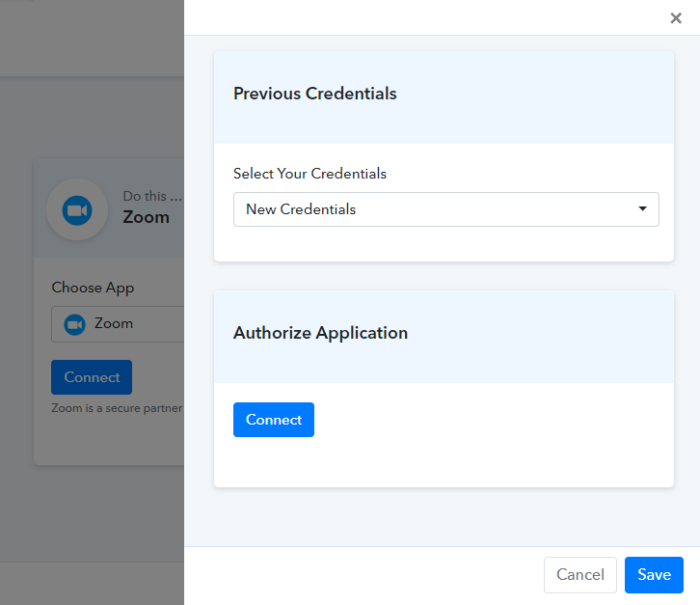This screenshot has height=605, width=700.
Task: Close the credentials panel with the X icon
Action: pyautogui.click(x=676, y=18)
